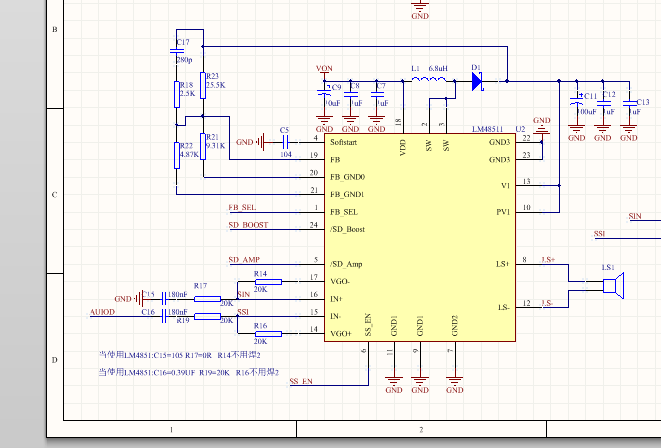Image resolution: width=661 pixels, height=448 pixels.
Task: Click the VDD pin name inside U2
Action: tap(403, 148)
